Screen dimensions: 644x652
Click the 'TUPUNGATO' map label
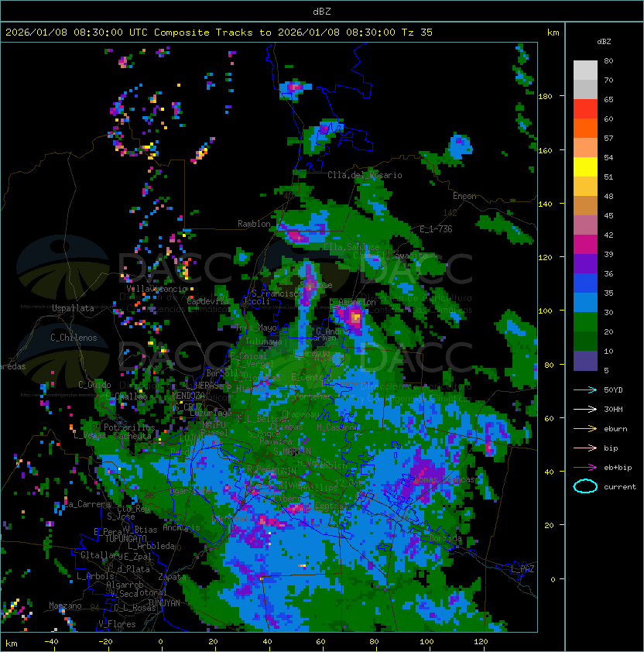125,539
